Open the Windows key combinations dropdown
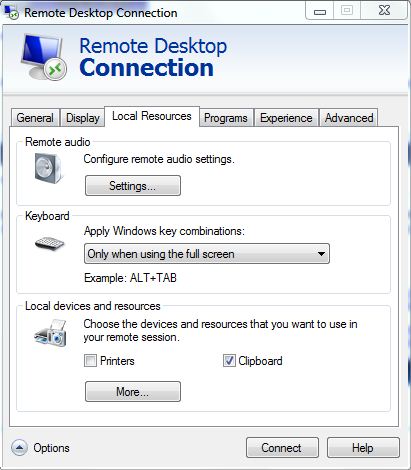 pos(207,254)
